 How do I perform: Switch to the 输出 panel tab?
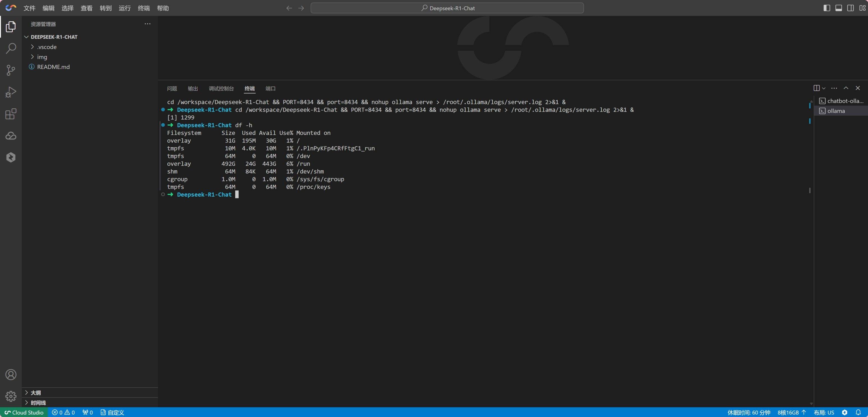pyautogui.click(x=193, y=88)
